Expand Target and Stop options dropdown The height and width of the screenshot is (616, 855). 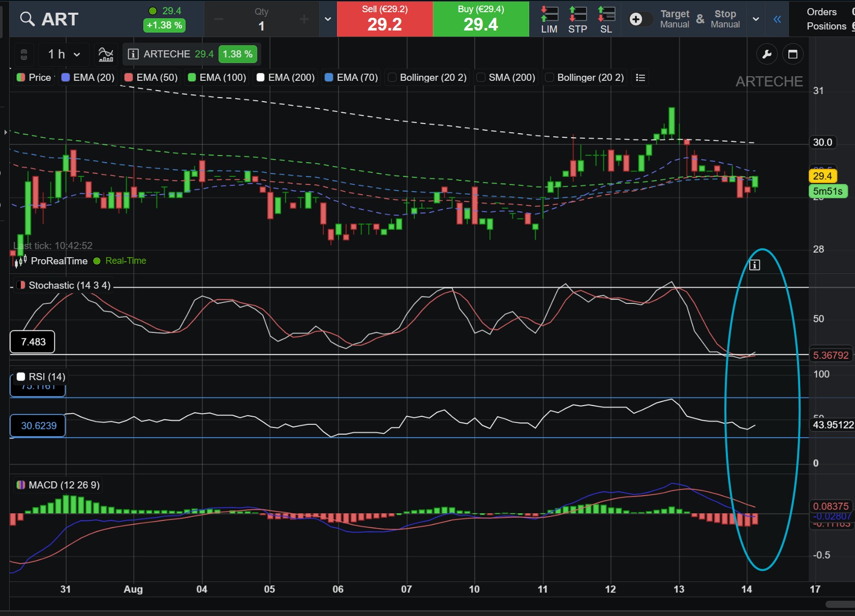coord(756,19)
